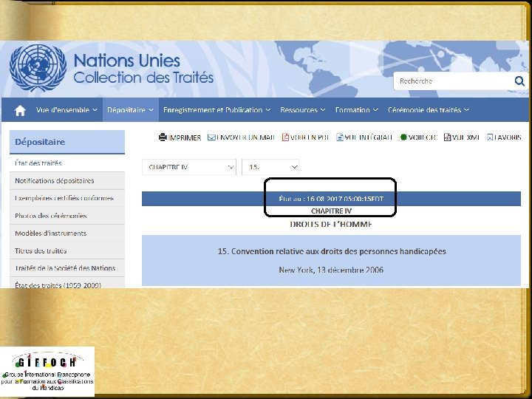Image resolution: width=532 pixels, height=399 pixels.
Task: Add page to FAVORIS bookmarks
Action: pos(504,137)
